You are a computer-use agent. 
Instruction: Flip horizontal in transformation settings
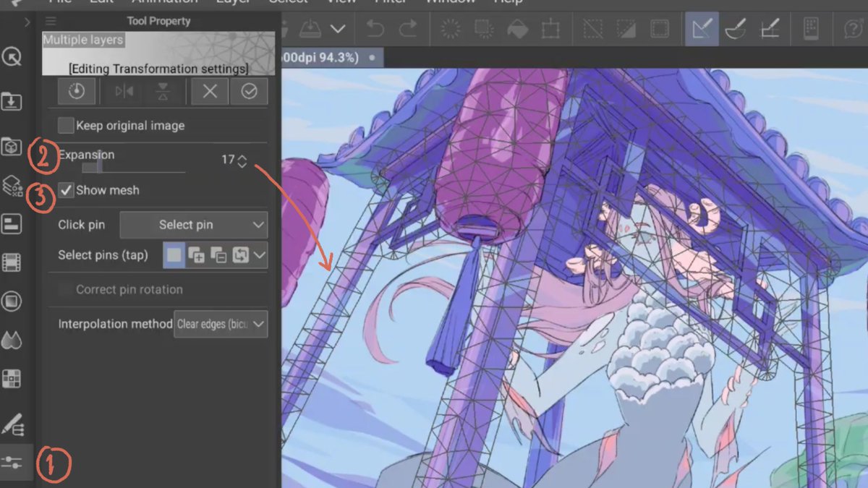tap(124, 92)
